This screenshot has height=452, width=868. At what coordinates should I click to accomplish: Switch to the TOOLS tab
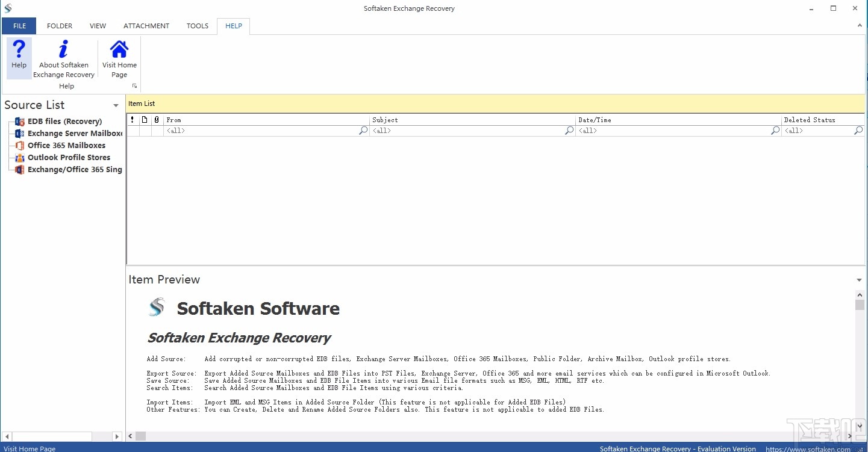(197, 26)
